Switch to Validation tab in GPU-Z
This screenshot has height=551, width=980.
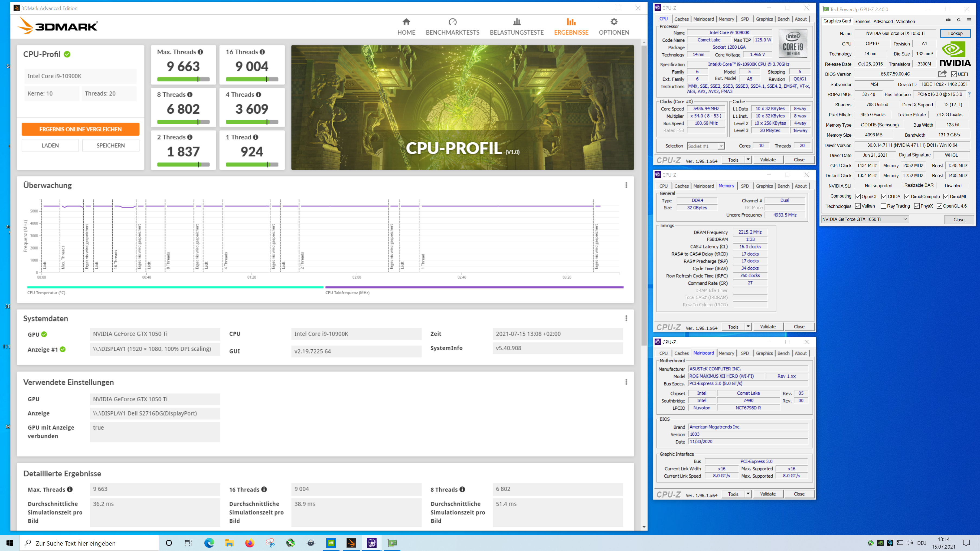(905, 21)
